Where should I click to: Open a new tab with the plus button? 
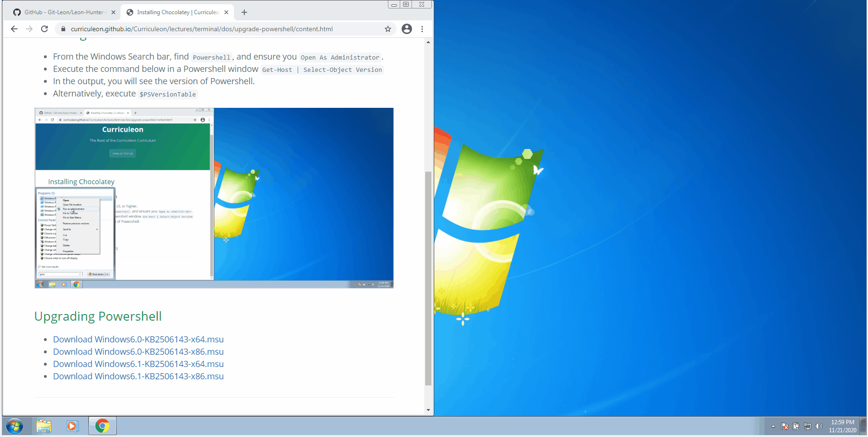coord(244,12)
